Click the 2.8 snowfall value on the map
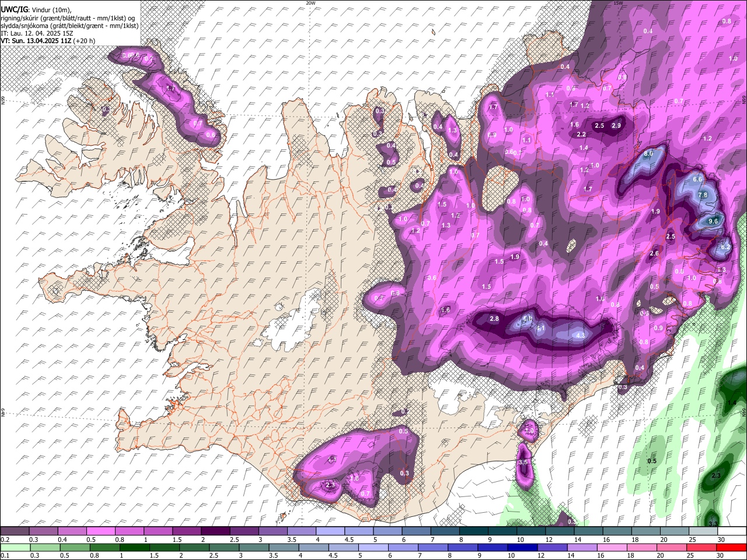The height and width of the screenshot is (560, 747). pyautogui.click(x=494, y=319)
